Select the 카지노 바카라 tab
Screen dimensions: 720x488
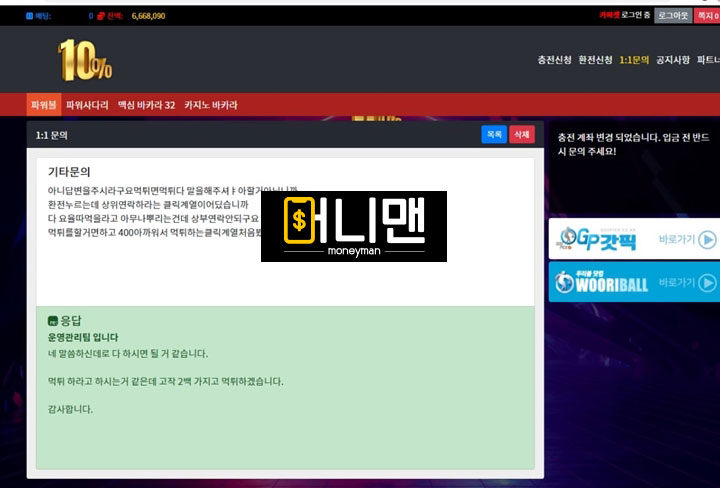[x=211, y=105]
